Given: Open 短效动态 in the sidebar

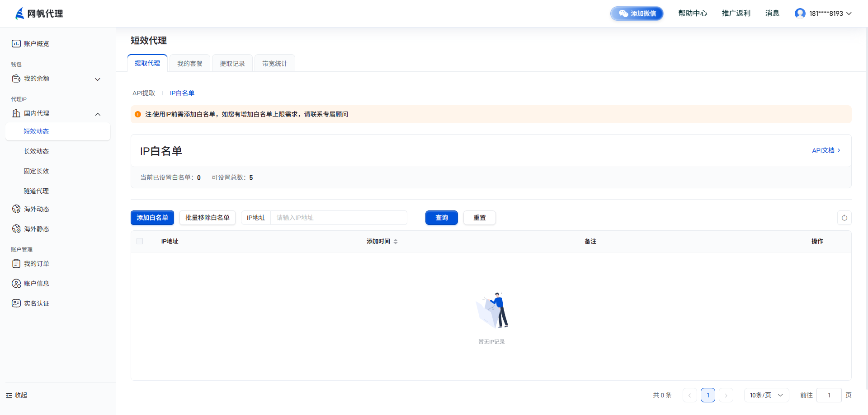Looking at the screenshot, I should 58,131.
